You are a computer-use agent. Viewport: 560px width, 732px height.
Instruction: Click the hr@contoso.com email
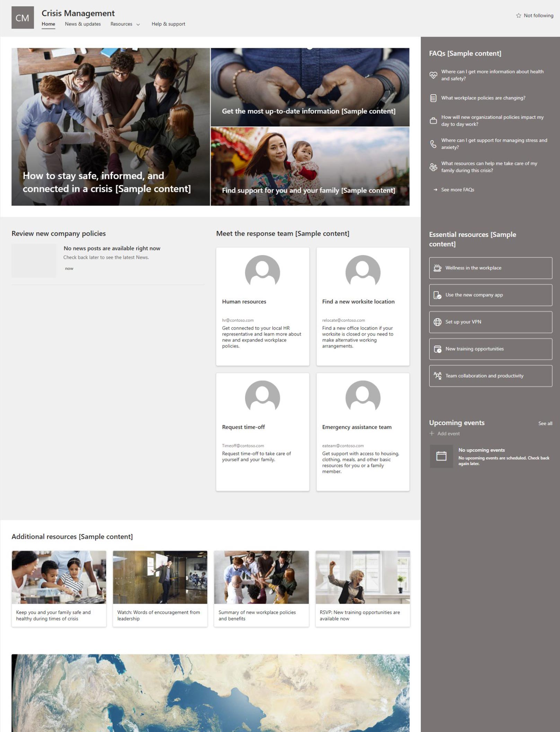coord(238,320)
